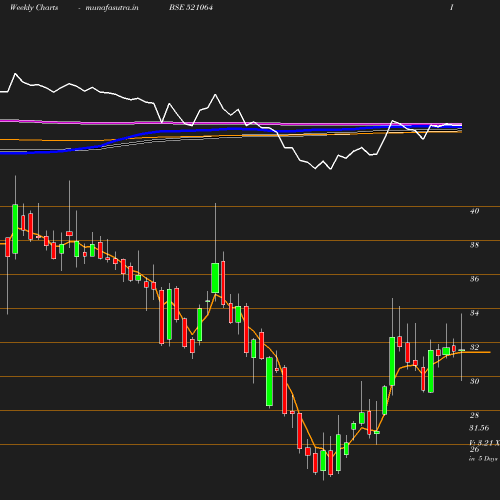Click the munafasutra.in watermark label
This screenshot has width=500, height=500.
[x=112, y=7]
